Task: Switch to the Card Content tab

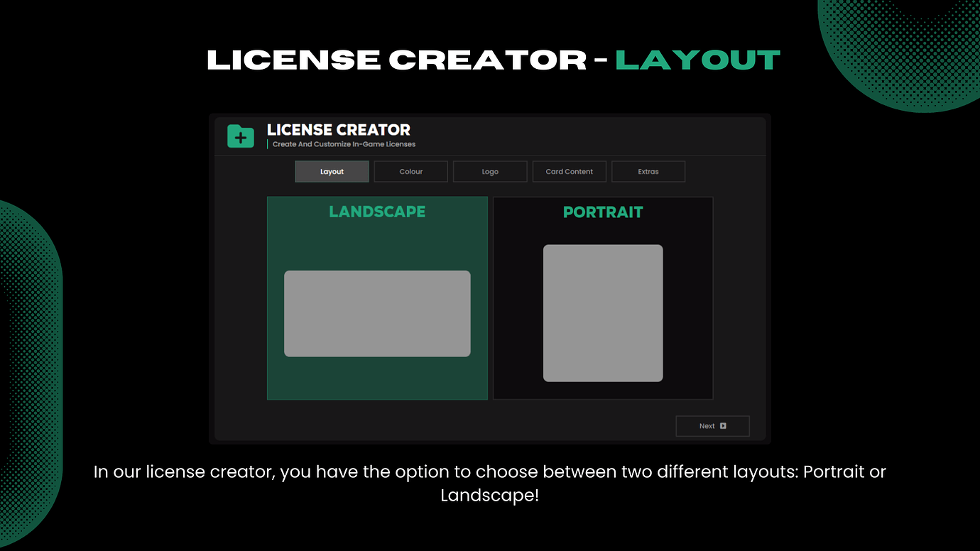Action: pos(569,171)
